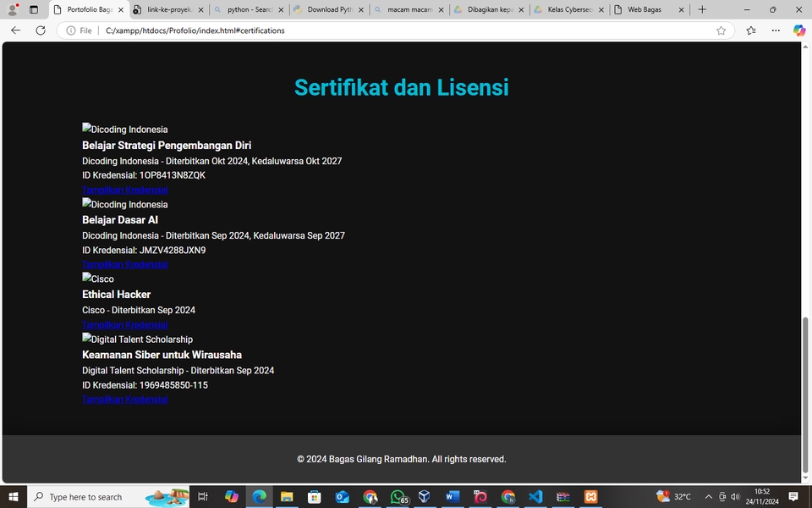The width and height of the screenshot is (812, 508).
Task: Open Task View from taskbar
Action: (202, 497)
